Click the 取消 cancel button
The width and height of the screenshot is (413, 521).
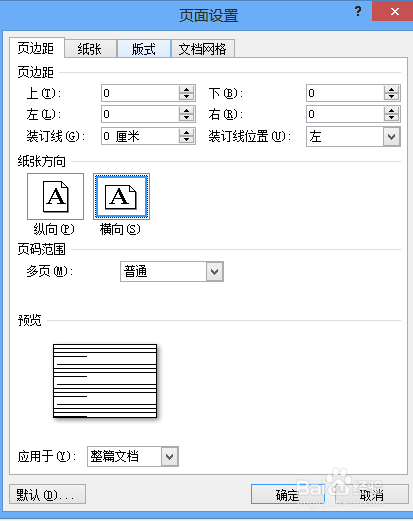click(x=372, y=494)
